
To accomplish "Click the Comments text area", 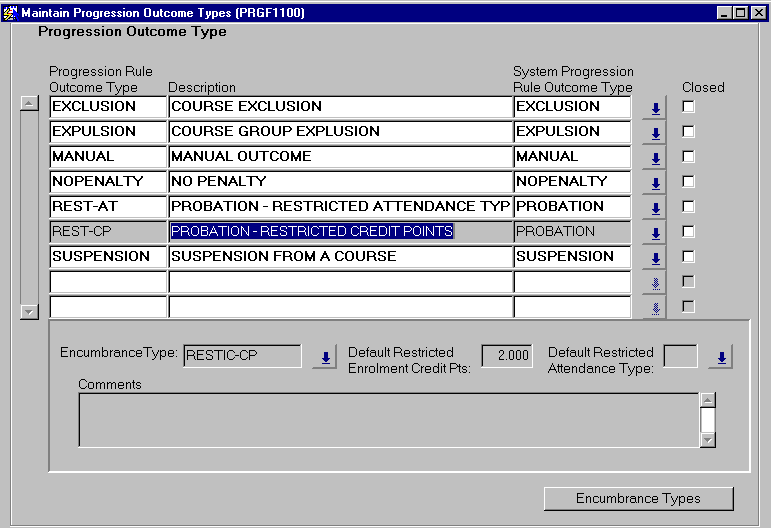I will click(x=388, y=419).
